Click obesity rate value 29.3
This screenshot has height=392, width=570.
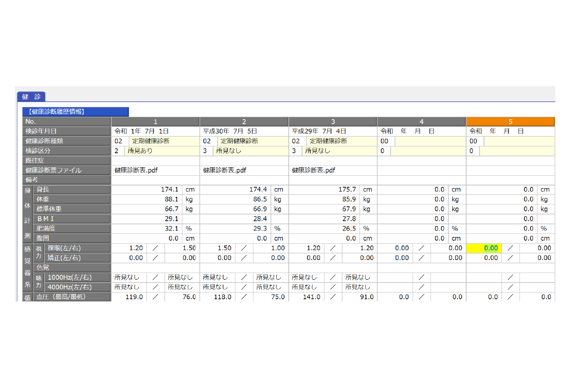pos(235,229)
